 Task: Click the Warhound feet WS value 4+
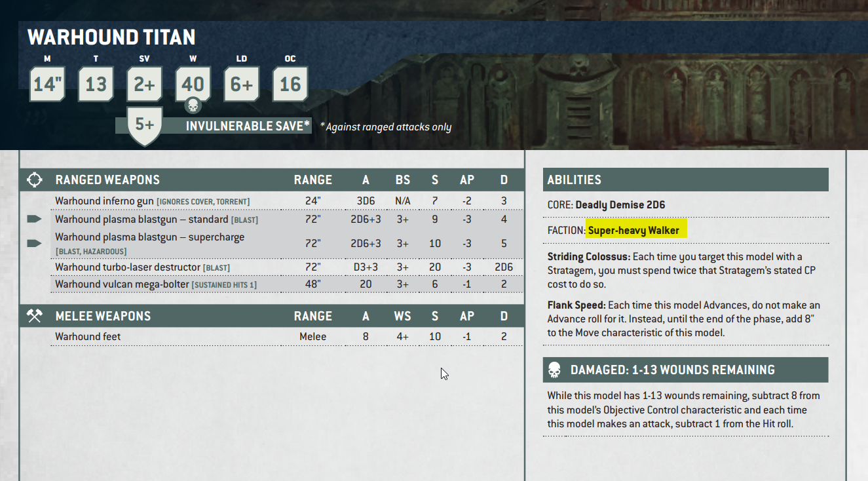pos(402,337)
